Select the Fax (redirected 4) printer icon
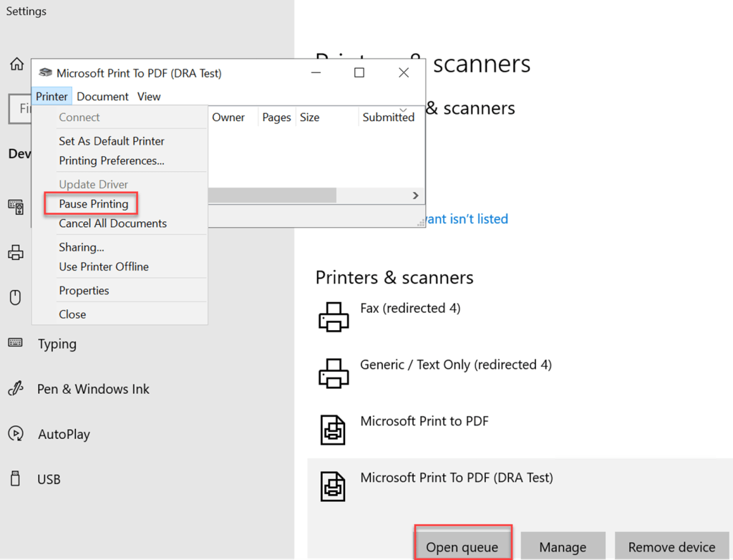 click(333, 317)
